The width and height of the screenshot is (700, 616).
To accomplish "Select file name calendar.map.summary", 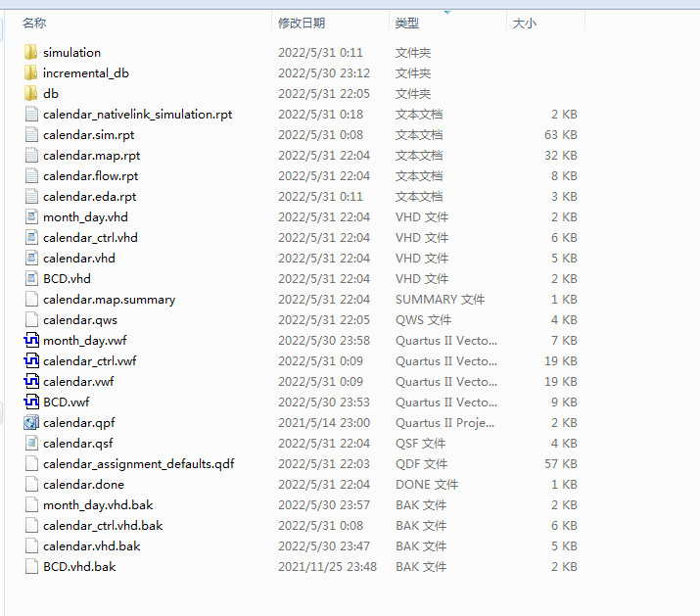I will pyautogui.click(x=109, y=300).
